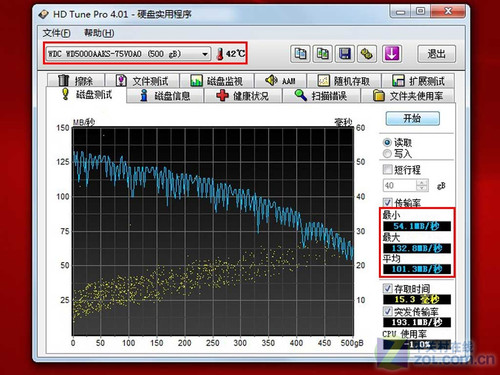Image resolution: width=500 pixels, height=375 pixels.
Task: Switch to the 文件夹使用率 tab
Action: 408,96
